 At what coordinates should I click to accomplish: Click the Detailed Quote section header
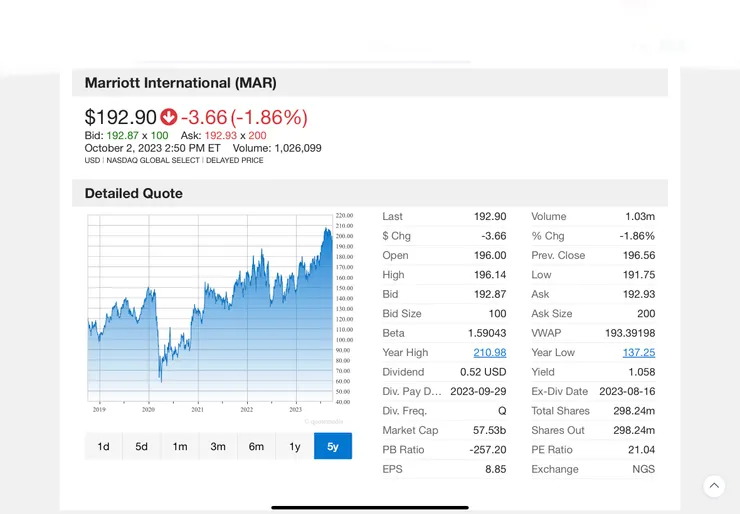click(x=134, y=193)
